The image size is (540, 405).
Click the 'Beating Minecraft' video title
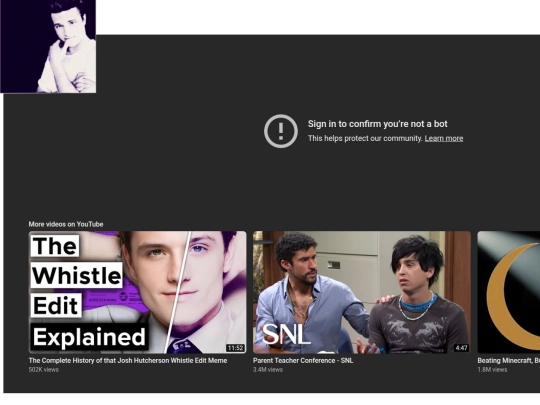(509, 361)
